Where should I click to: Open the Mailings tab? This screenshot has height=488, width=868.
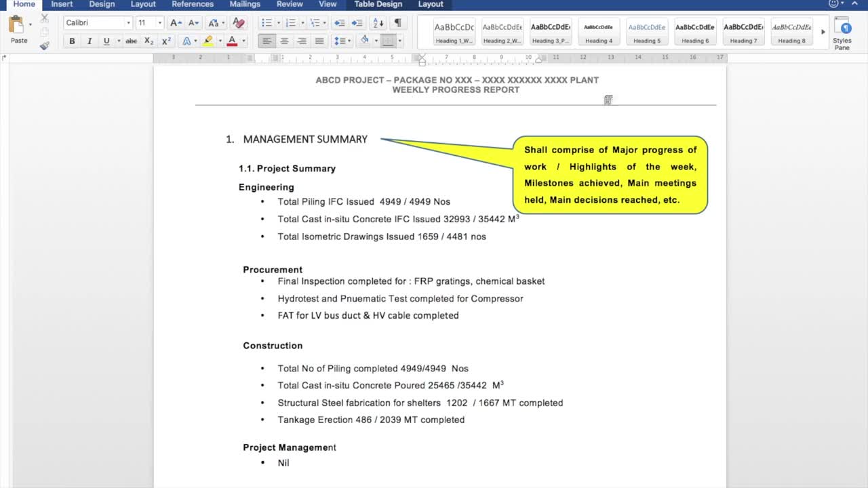pos(245,4)
